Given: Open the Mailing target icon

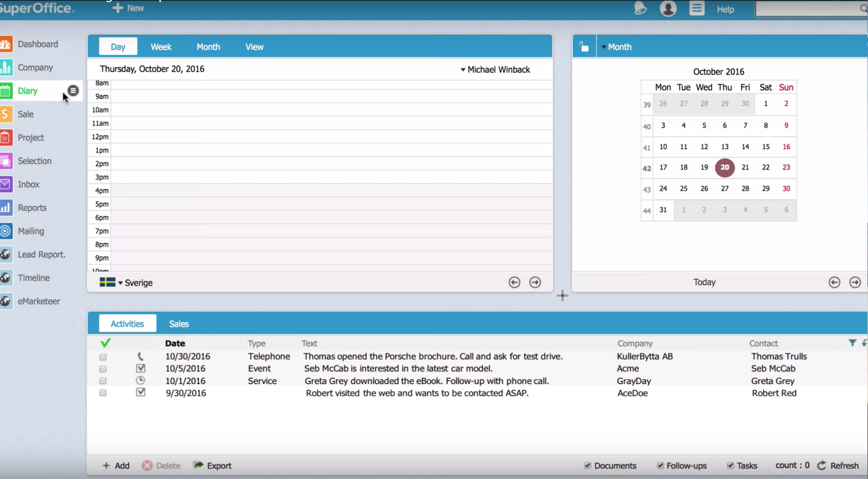Looking at the screenshot, I should tap(6, 231).
